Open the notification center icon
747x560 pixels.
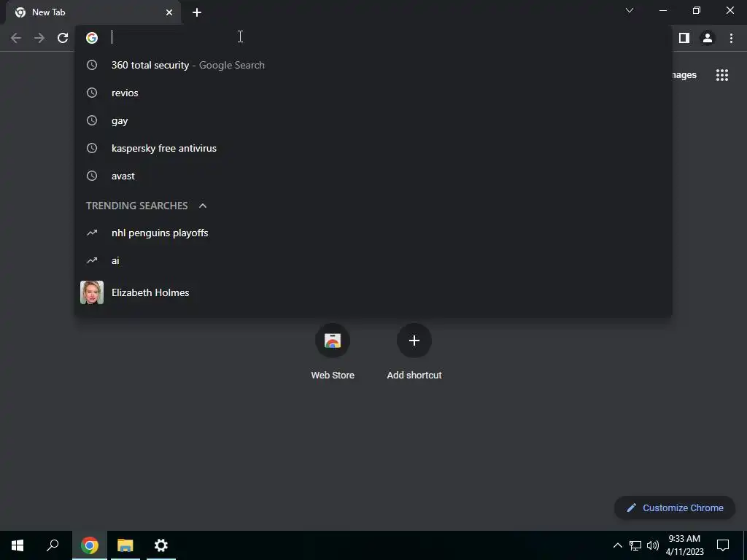click(x=723, y=545)
